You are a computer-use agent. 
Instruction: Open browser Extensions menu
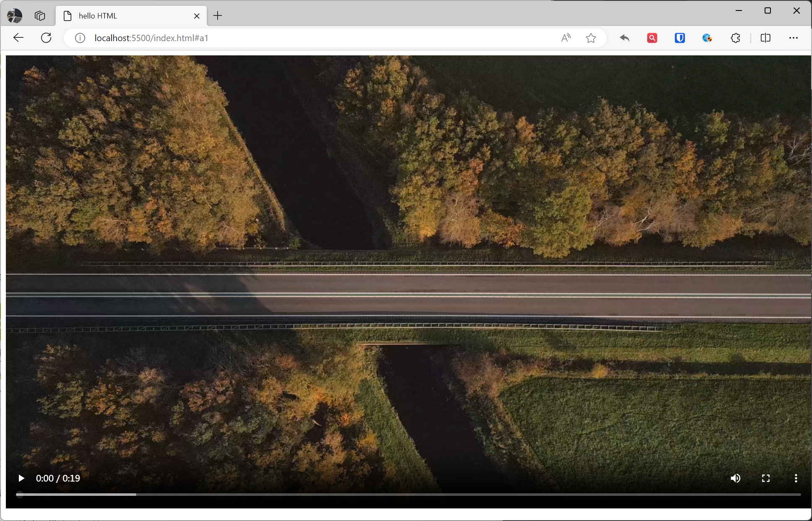point(735,38)
